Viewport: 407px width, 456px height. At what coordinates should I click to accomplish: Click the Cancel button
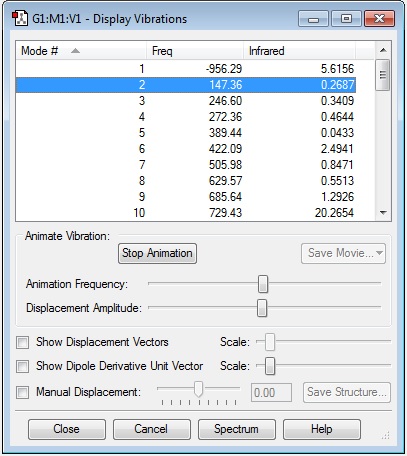[152, 429]
